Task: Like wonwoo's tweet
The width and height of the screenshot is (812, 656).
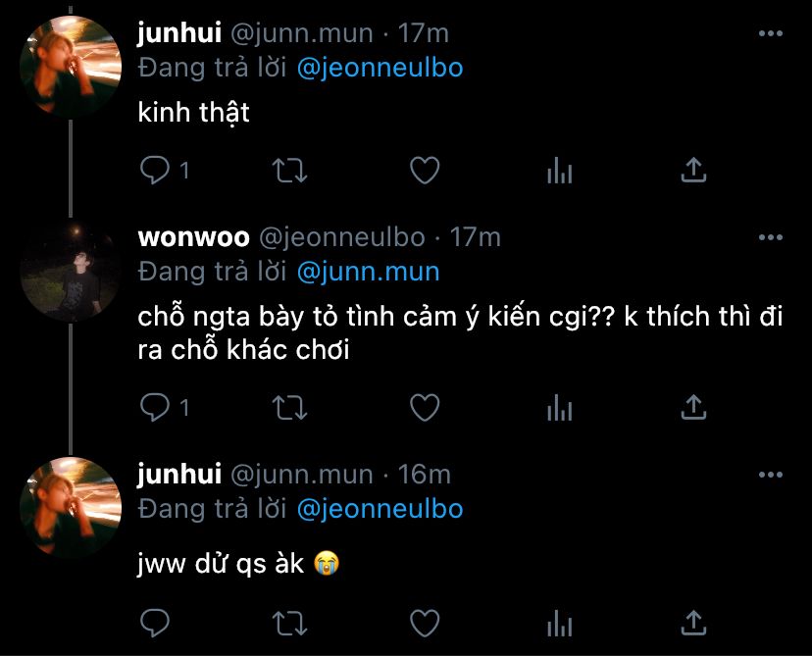Action: click(424, 406)
